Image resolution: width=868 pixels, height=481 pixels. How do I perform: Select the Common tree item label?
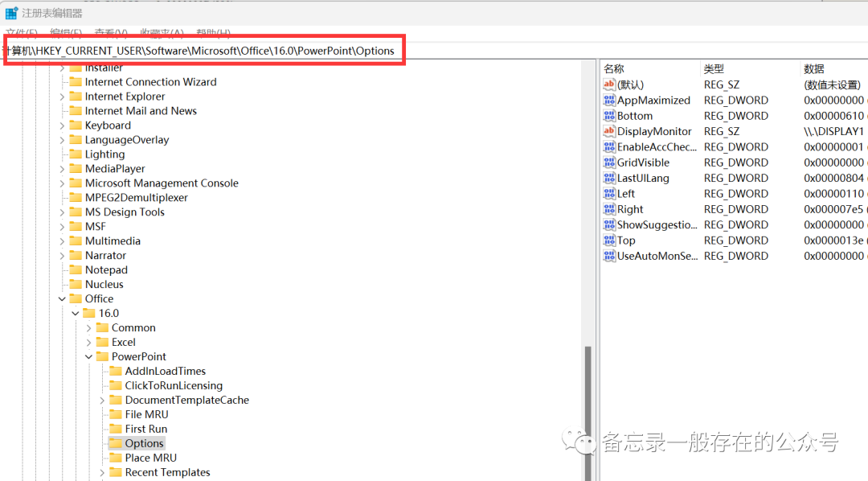coord(133,327)
